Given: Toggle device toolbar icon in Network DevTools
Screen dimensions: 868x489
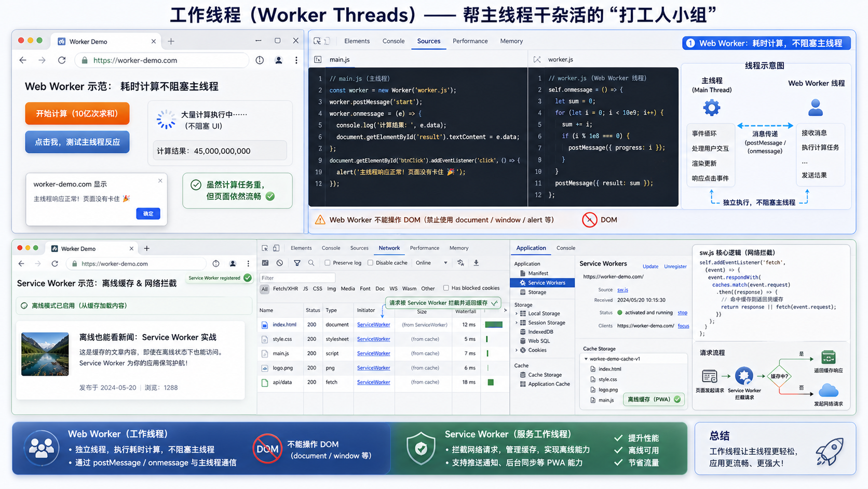Looking at the screenshot, I should point(276,248).
